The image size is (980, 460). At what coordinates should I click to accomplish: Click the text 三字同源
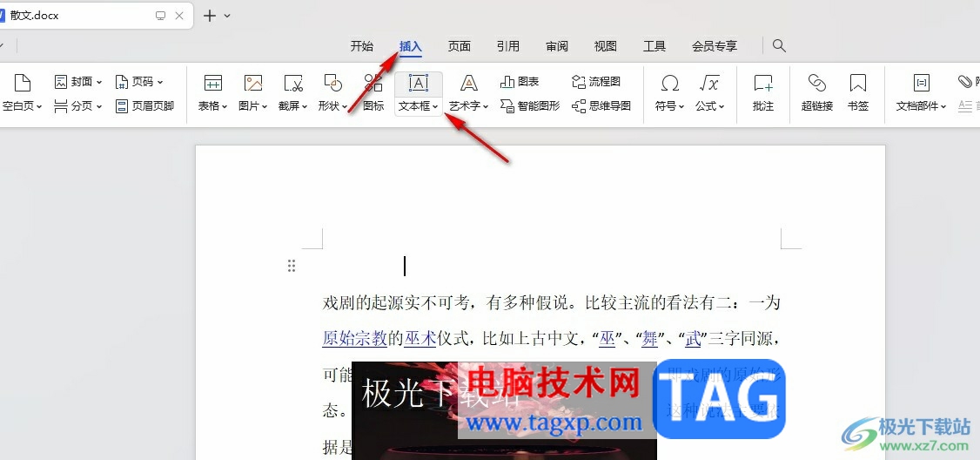(x=740, y=339)
